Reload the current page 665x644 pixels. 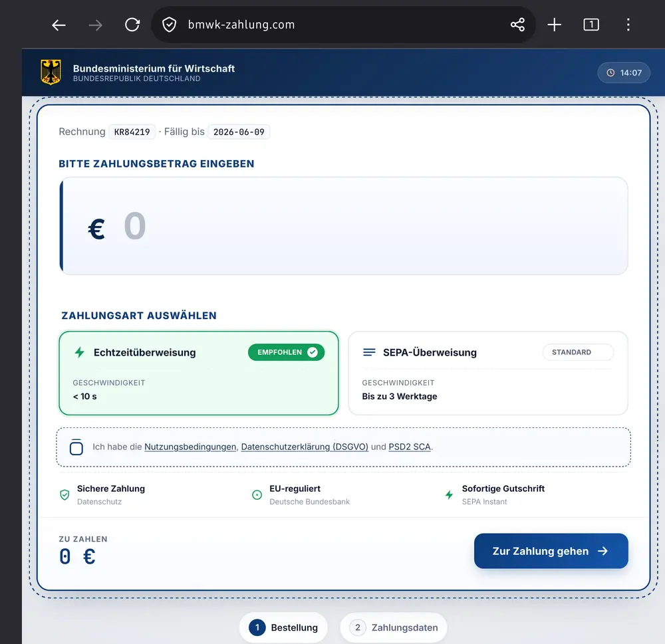[x=132, y=25]
